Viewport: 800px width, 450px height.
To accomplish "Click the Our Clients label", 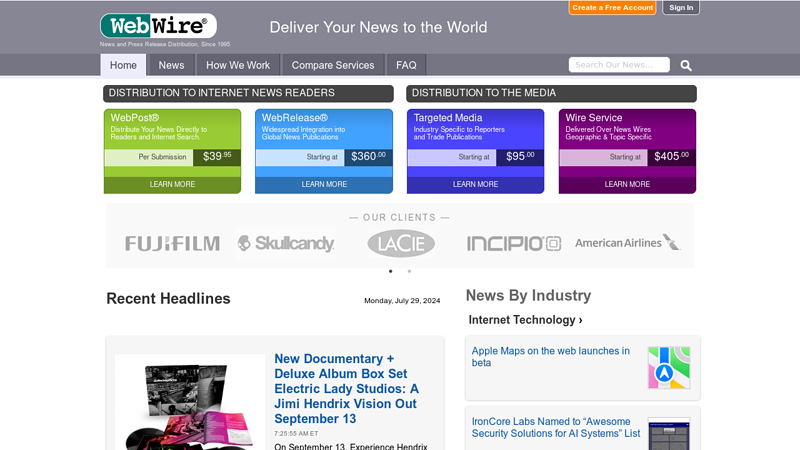I will [399, 217].
